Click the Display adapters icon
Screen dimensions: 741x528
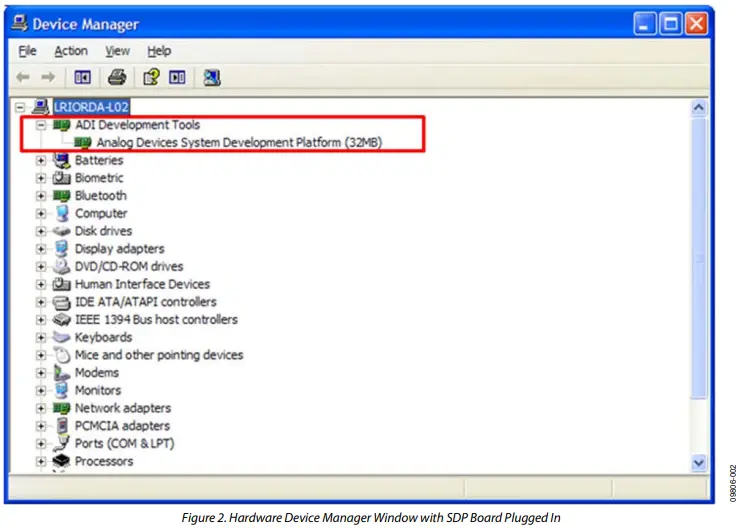[x=61, y=249]
